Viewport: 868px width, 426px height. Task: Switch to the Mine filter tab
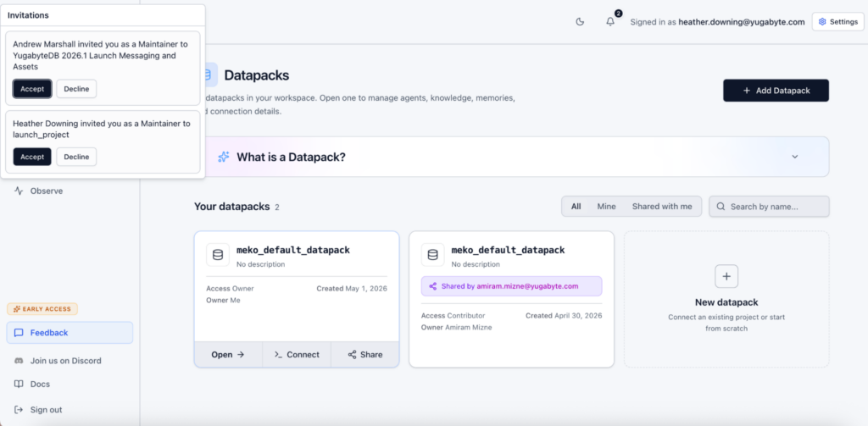click(606, 207)
